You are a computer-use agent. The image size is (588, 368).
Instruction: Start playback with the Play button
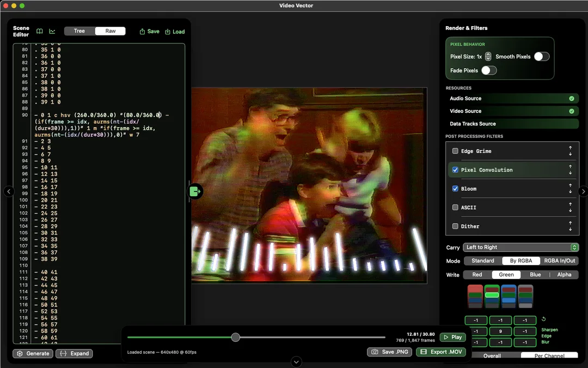452,337
